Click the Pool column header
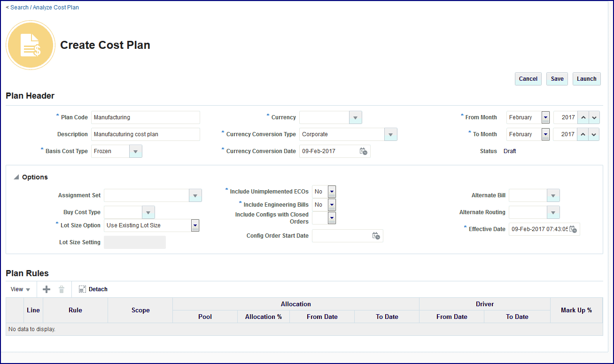 click(205, 317)
